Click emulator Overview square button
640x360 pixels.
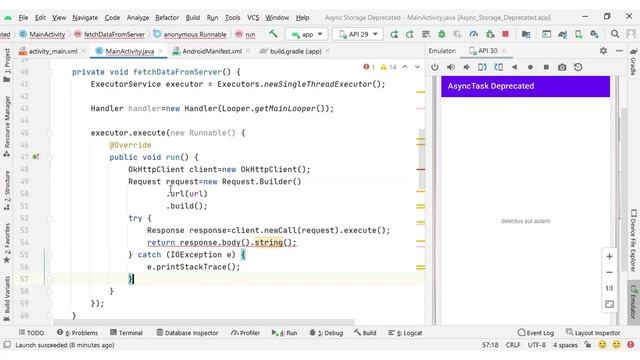[x=546, y=67]
